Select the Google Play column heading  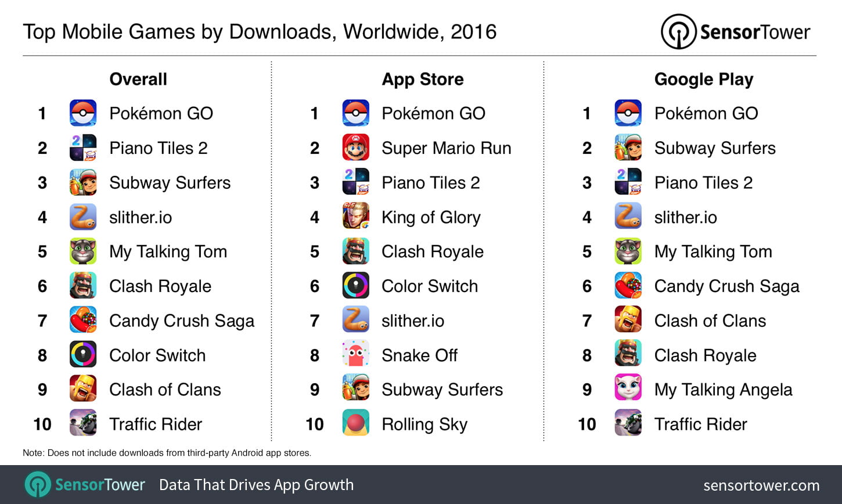(x=703, y=79)
